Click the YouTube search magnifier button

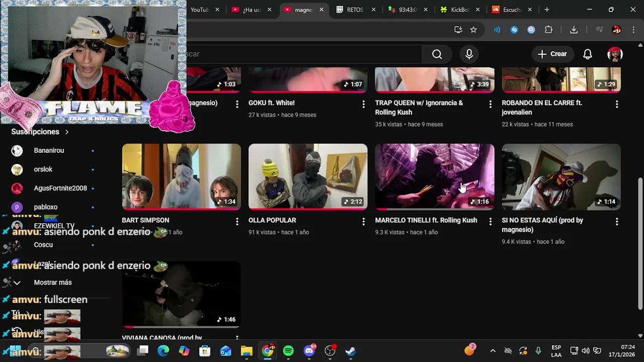[437, 54]
